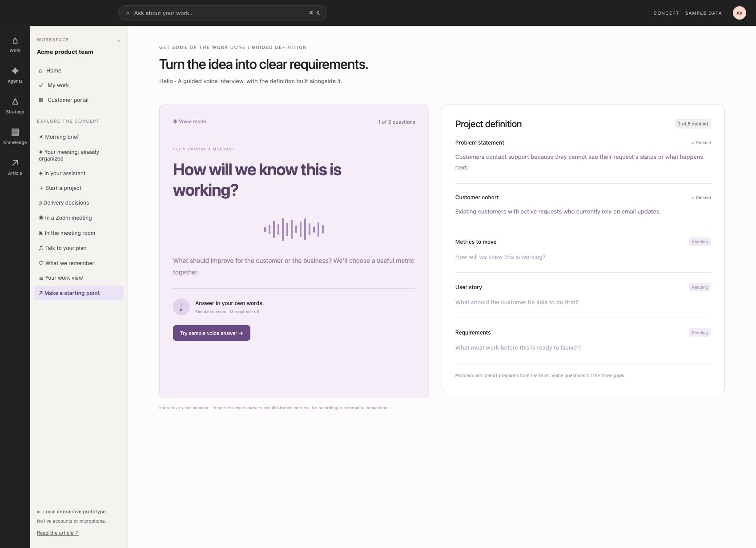756x548 pixels.
Task: Click the AV user avatar
Action: point(739,13)
